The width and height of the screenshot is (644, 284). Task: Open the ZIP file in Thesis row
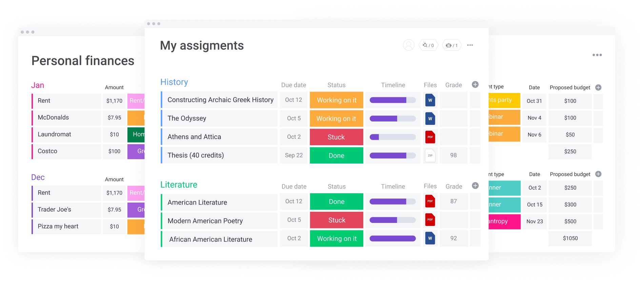(430, 155)
